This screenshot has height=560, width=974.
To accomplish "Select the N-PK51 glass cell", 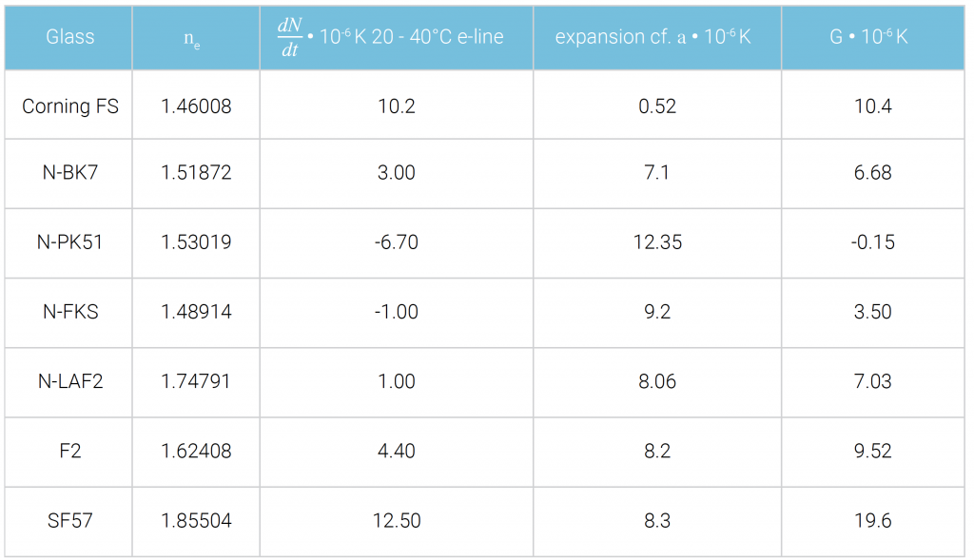I will (x=70, y=242).
